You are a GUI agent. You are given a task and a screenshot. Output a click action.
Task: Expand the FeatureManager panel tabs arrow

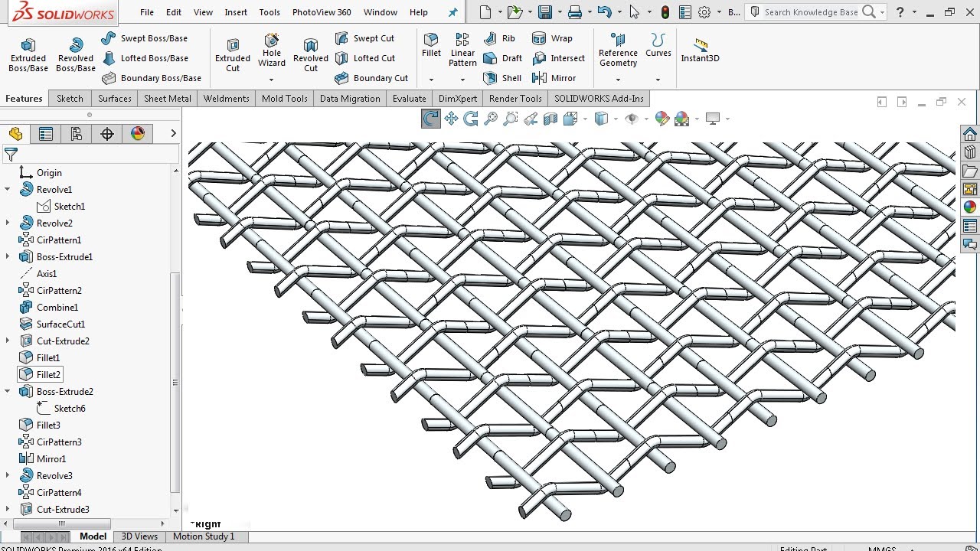pyautogui.click(x=174, y=134)
